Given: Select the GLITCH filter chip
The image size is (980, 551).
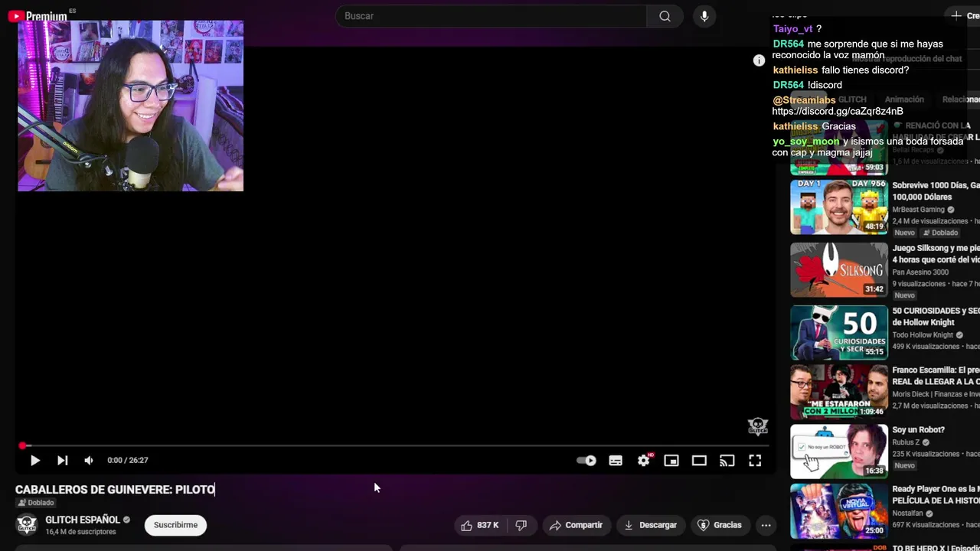Looking at the screenshot, I should (x=852, y=99).
